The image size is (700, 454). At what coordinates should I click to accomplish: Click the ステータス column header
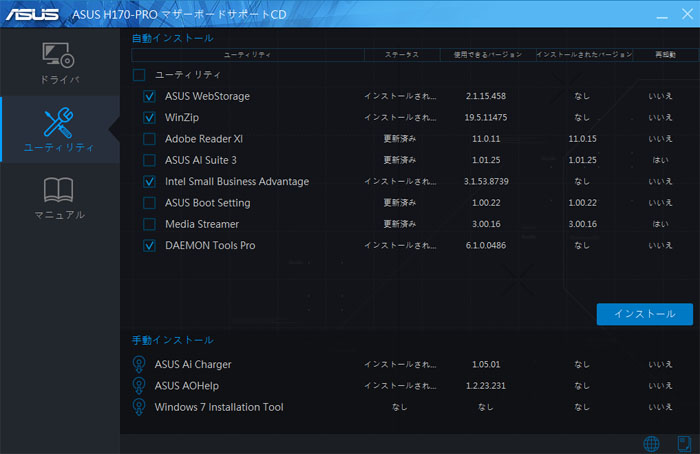[x=402, y=54]
